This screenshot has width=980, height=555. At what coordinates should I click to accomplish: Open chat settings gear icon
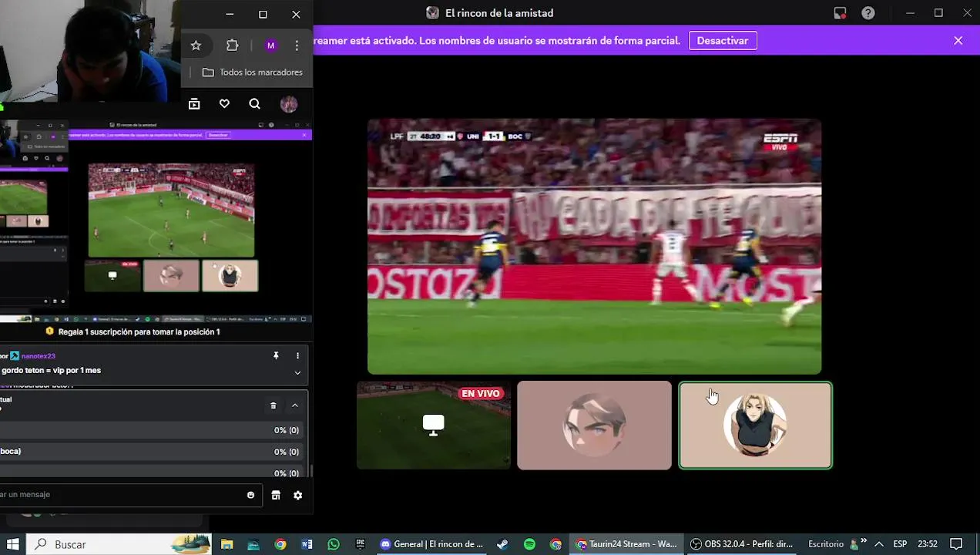pyautogui.click(x=298, y=496)
